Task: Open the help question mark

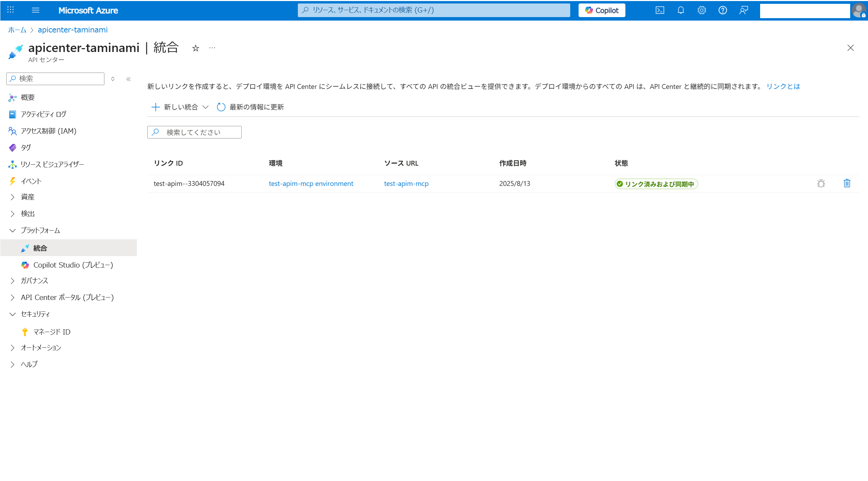Action: pos(722,10)
